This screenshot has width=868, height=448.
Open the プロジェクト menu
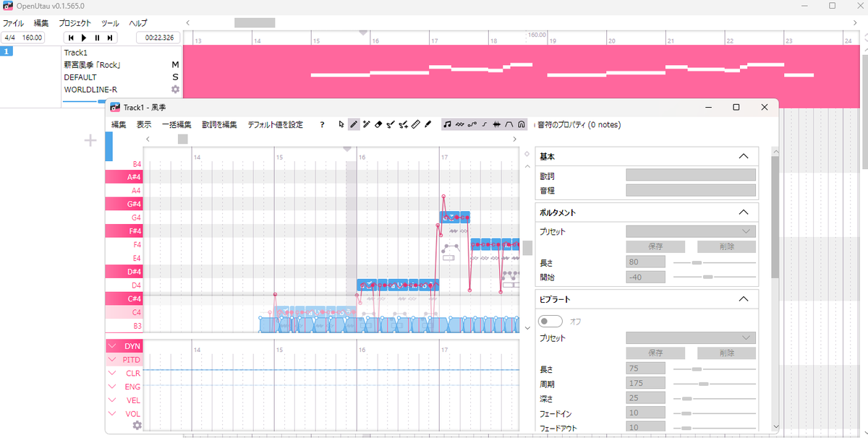[75, 23]
